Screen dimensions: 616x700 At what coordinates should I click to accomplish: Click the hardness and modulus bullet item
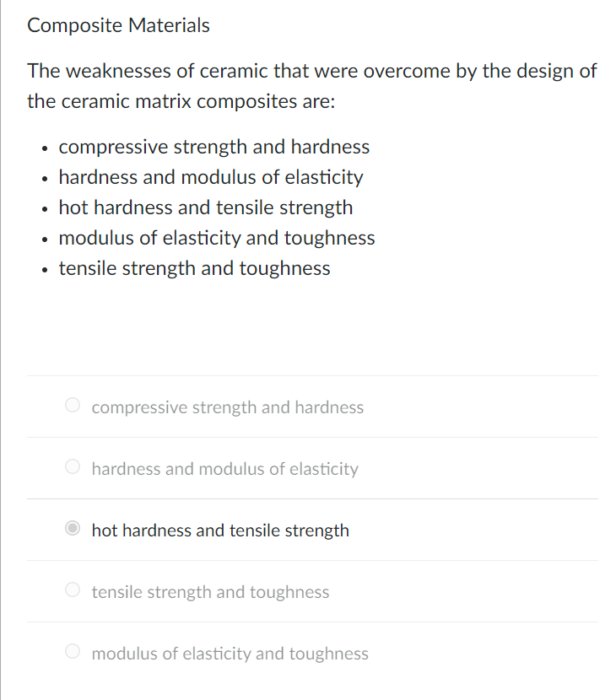tap(210, 177)
